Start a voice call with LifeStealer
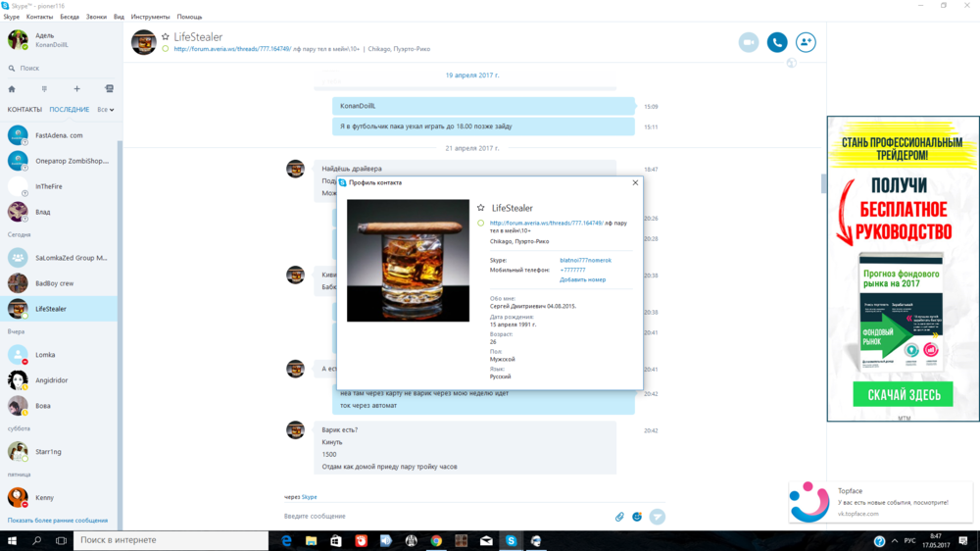 [777, 42]
